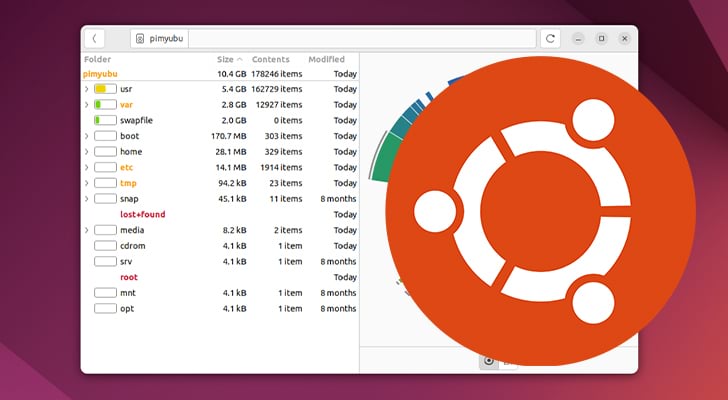
Task: Select the mnt folder name
Action: click(128, 293)
